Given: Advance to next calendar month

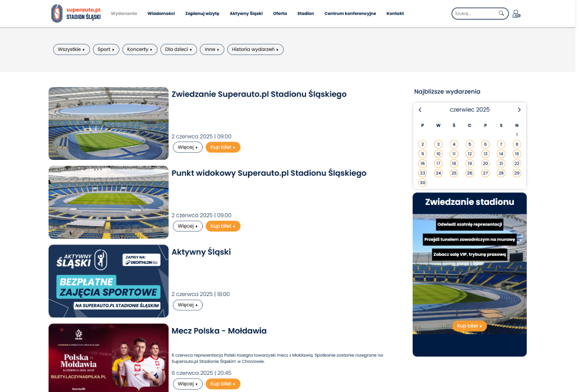Looking at the screenshot, I should click(x=519, y=110).
